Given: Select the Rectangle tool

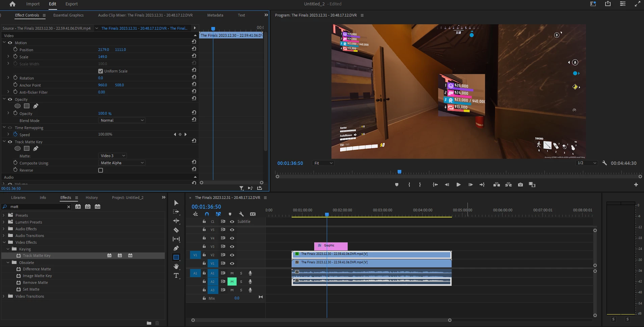Looking at the screenshot, I should click(176, 257).
